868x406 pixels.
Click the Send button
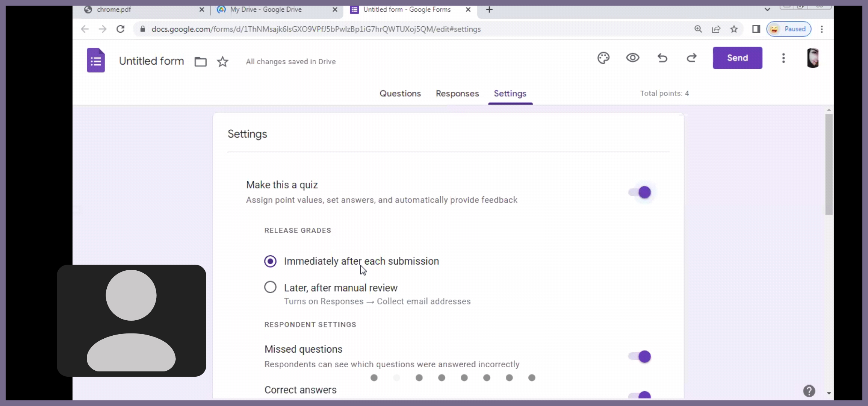coord(737,58)
